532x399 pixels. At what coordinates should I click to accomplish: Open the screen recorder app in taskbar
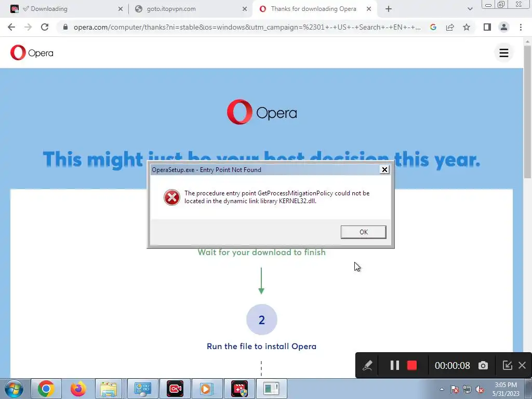pyautogui.click(x=175, y=389)
